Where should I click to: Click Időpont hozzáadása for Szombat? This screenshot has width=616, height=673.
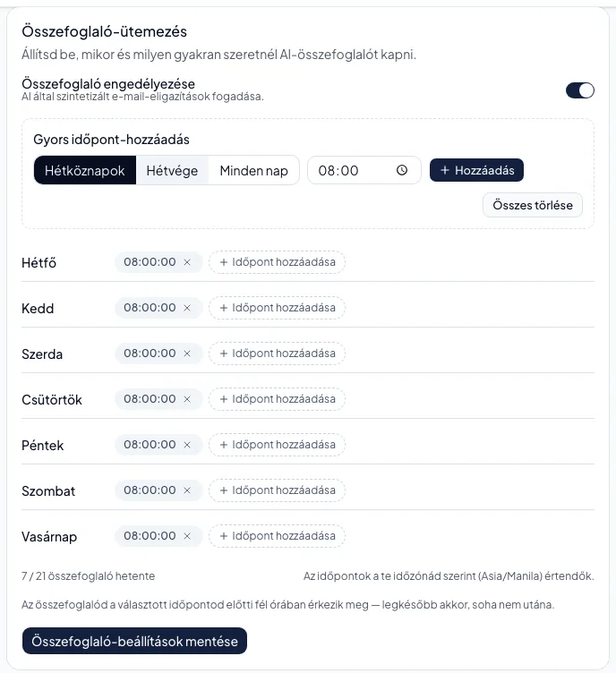[x=277, y=490]
